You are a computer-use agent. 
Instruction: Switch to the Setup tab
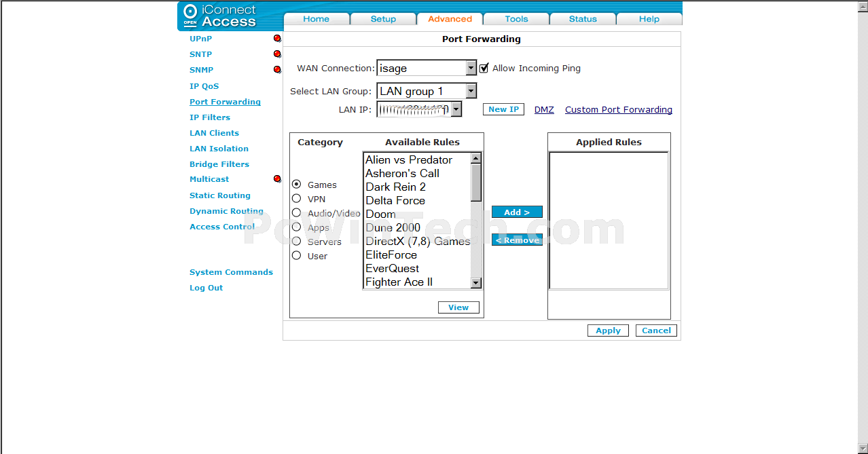click(x=383, y=19)
